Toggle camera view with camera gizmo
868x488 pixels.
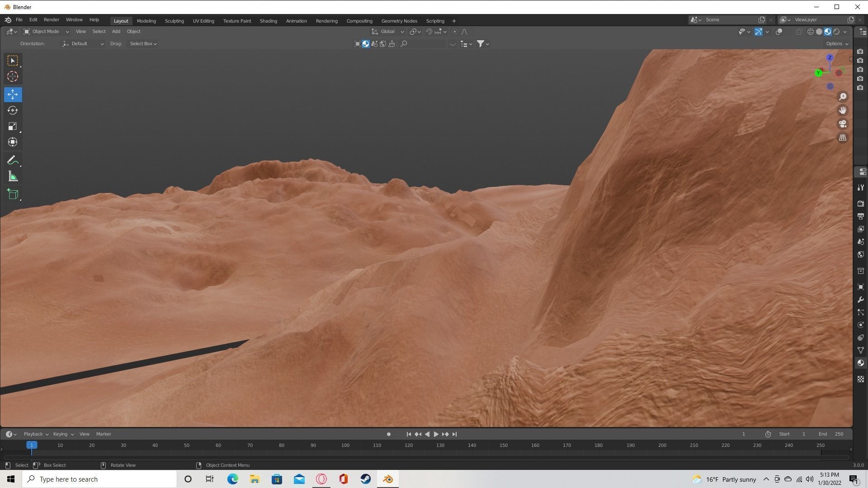pos(843,124)
